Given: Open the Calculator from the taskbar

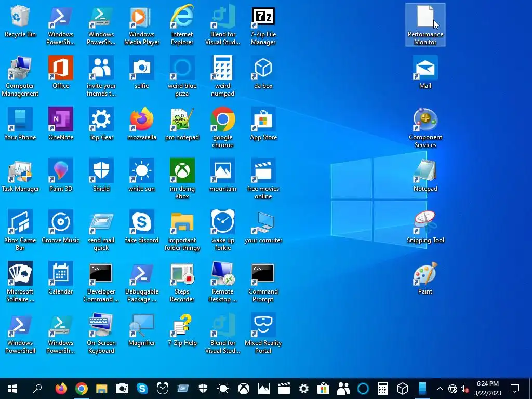Looking at the screenshot, I should point(383,389).
